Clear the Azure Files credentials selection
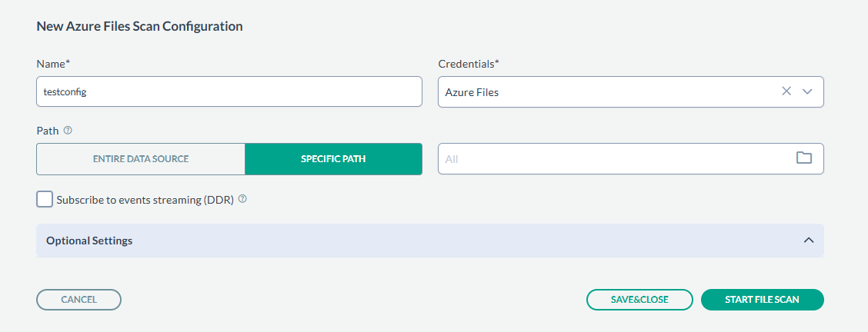 pos(786,91)
